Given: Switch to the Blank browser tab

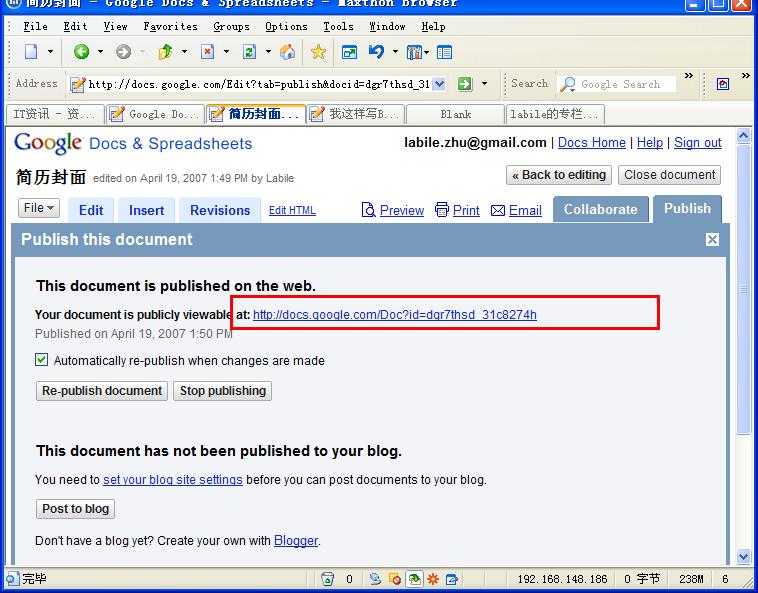Looking at the screenshot, I should point(455,114).
